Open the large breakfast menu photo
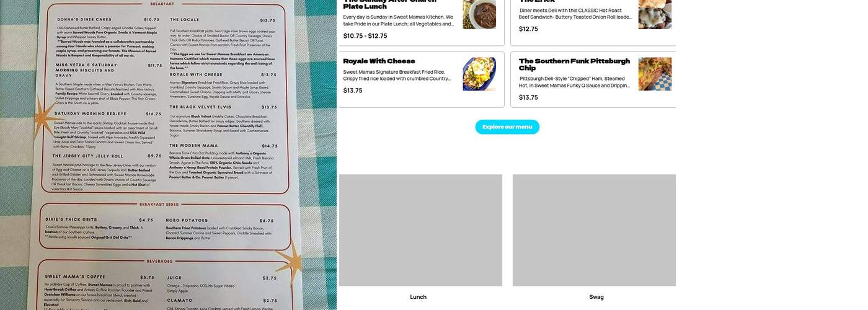 [168, 155]
